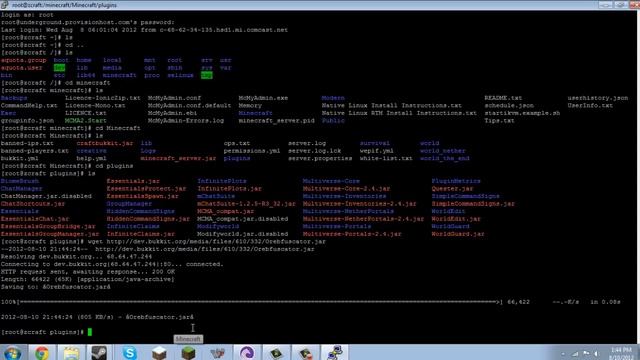
Task: Open the network tray icon
Action: click(575, 354)
